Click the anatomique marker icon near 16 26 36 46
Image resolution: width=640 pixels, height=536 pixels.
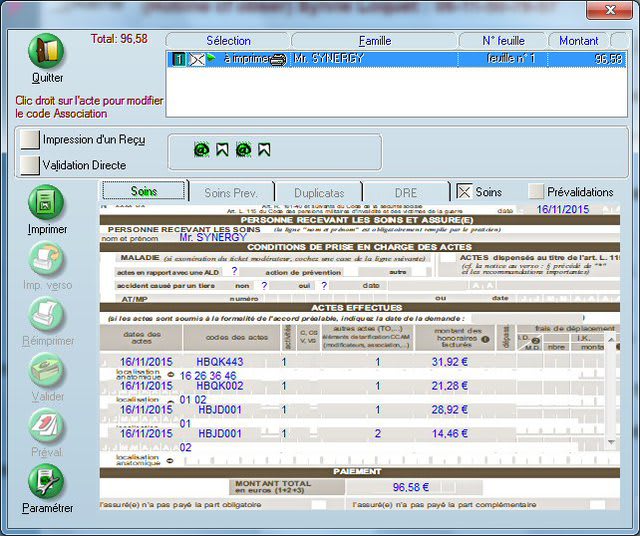coord(171,374)
